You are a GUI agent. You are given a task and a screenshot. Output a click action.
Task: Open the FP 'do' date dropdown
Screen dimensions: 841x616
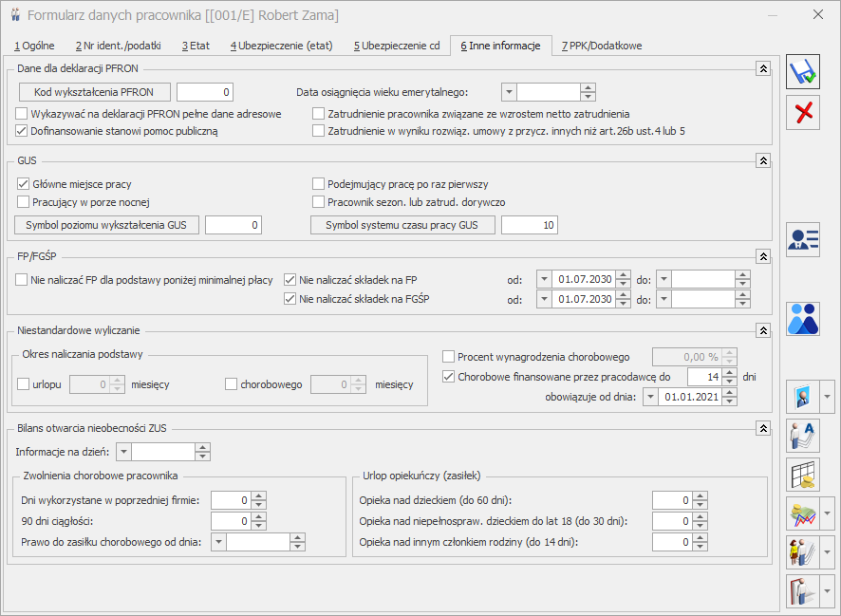[x=664, y=279]
